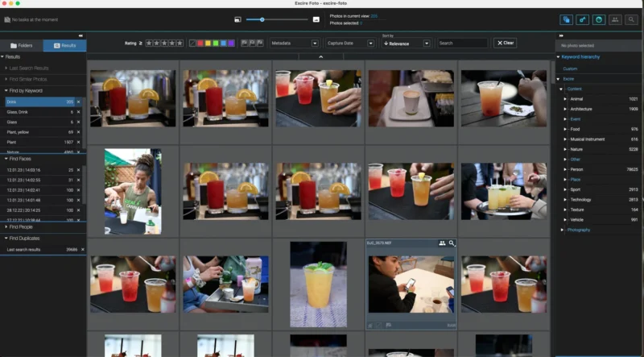The height and width of the screenshot is (357, 644).
Task: Open the keyword search key icon
Action: tap(582, 19)
